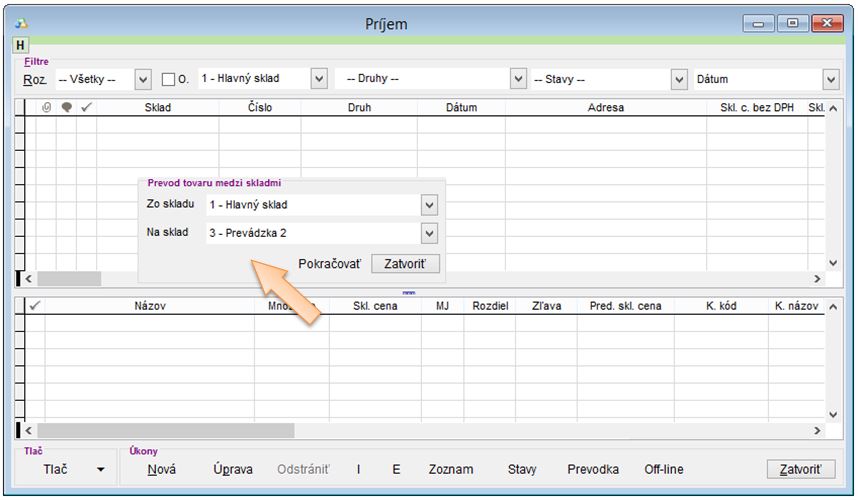Open the Druhy filter dropdown
The height and width of the screenshot is (500, 858).
pyautogui.click(x=518, y=79)
